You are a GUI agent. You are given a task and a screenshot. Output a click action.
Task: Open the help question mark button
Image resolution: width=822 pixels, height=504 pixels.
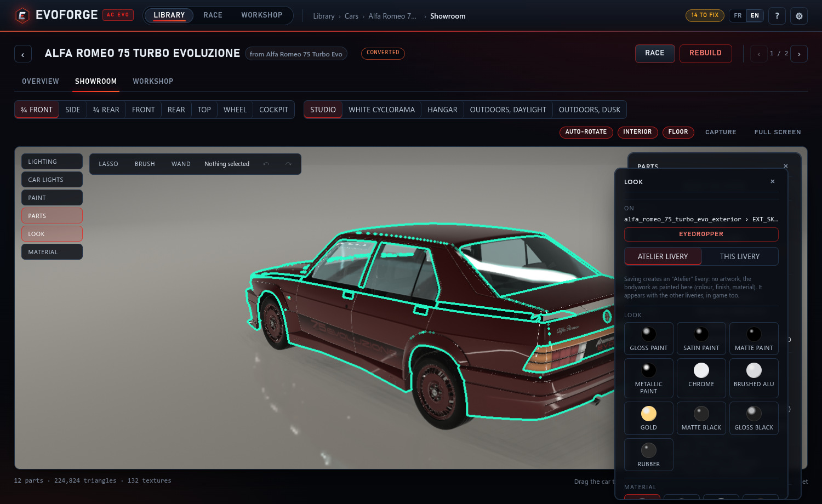coord(777,16)
